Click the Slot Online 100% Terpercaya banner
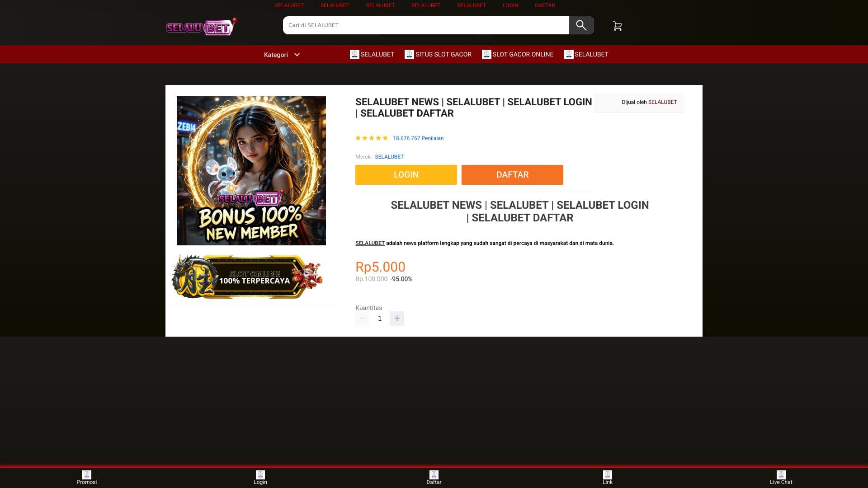This screenshot has width=868, height=488. click(x=247, y=277)
